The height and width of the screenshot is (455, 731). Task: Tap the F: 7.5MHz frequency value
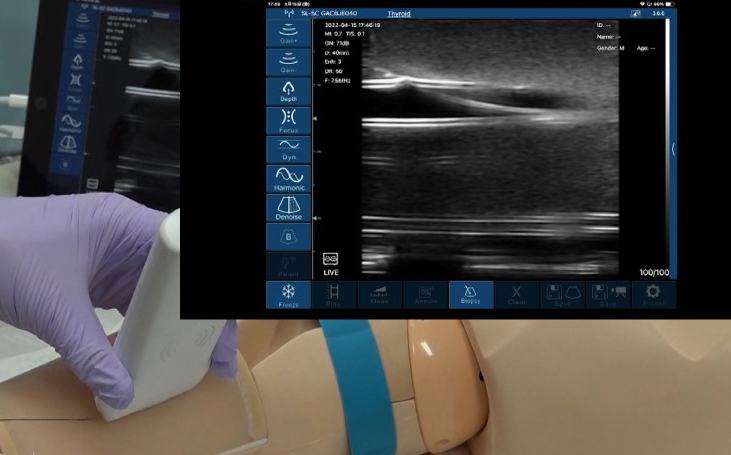(x=338, y=81)
